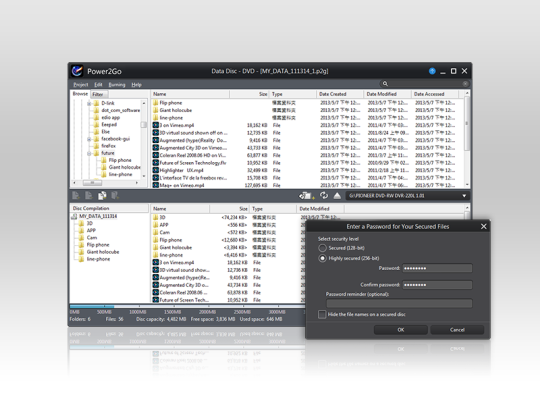The width and height of the screenshot is (540, 405).
Task: Eject the disc with the eject icon
Action: (337, 196)
